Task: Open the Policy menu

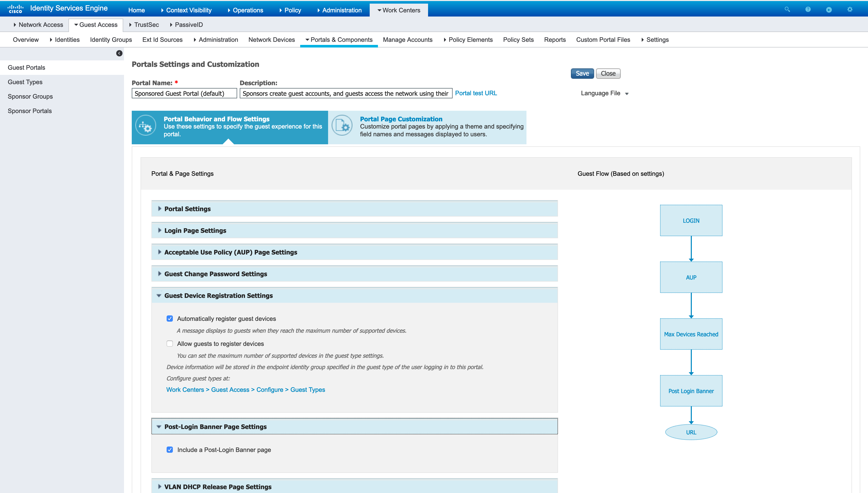Action: 290,10
